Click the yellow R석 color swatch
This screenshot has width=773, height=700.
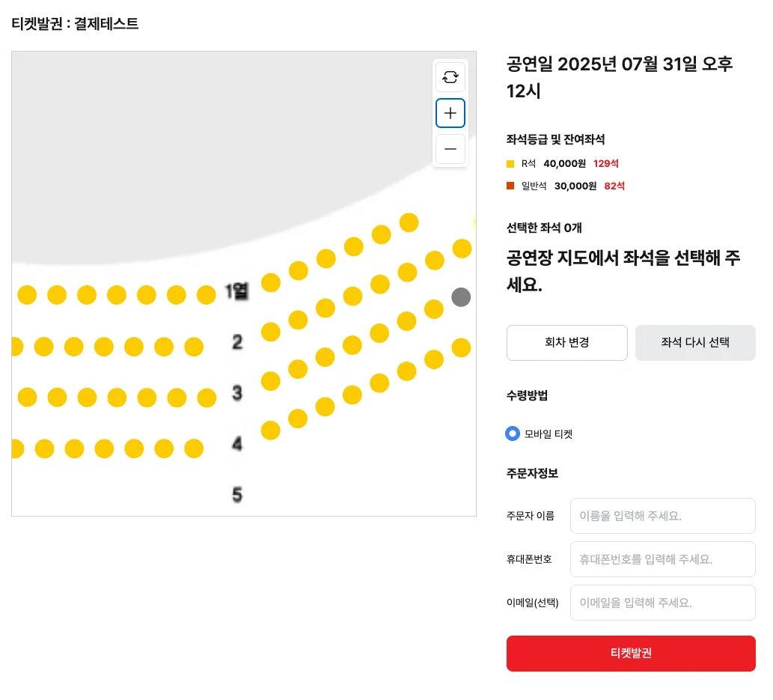(x=510, y=164)
